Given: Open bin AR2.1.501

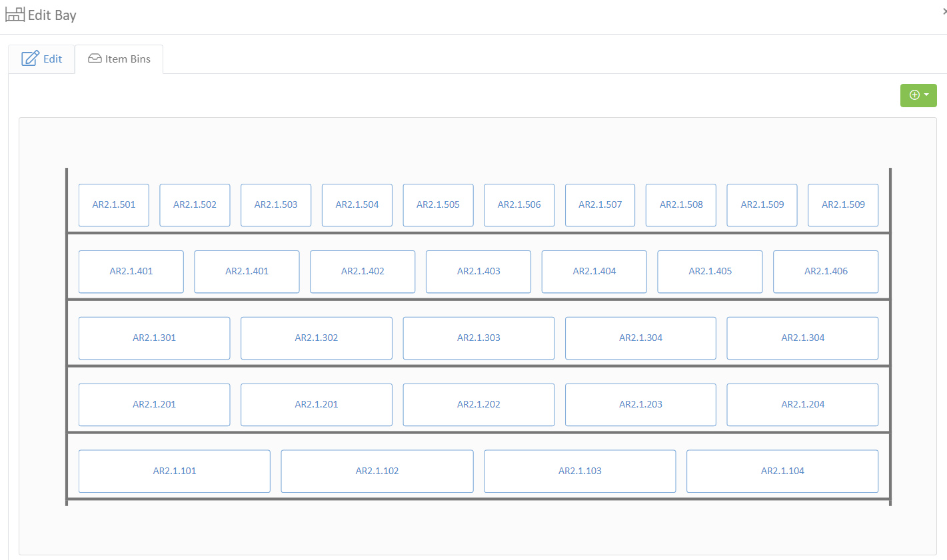Looking at the screenshot, I should pos(114,205).
